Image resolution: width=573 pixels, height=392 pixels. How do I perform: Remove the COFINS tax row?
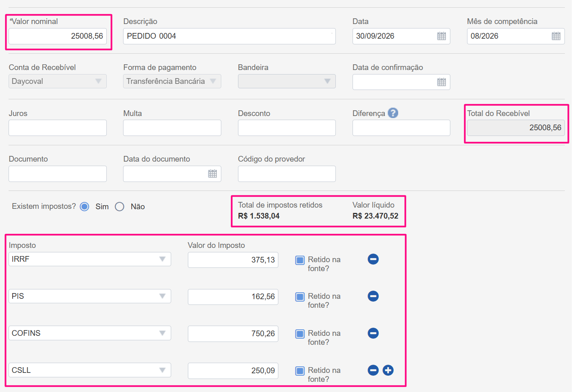click(x=373, y=333)
